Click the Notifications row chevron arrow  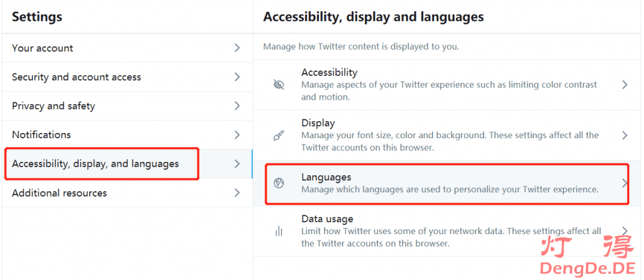237,135
